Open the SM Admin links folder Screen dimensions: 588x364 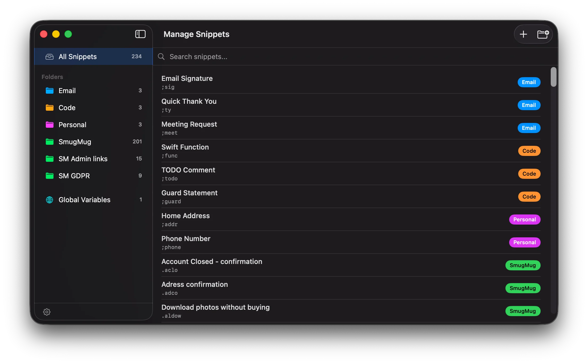click(83, 159)
